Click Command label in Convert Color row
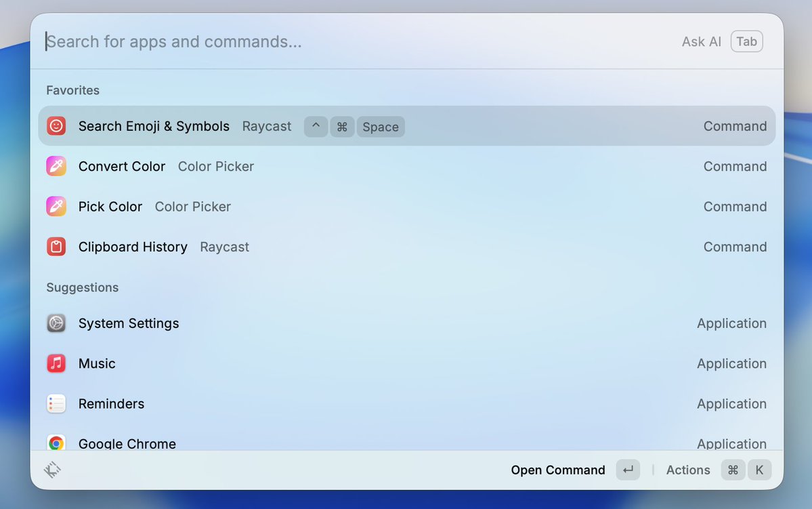Viewport: 812px width, 509px height. coord(735,166)
